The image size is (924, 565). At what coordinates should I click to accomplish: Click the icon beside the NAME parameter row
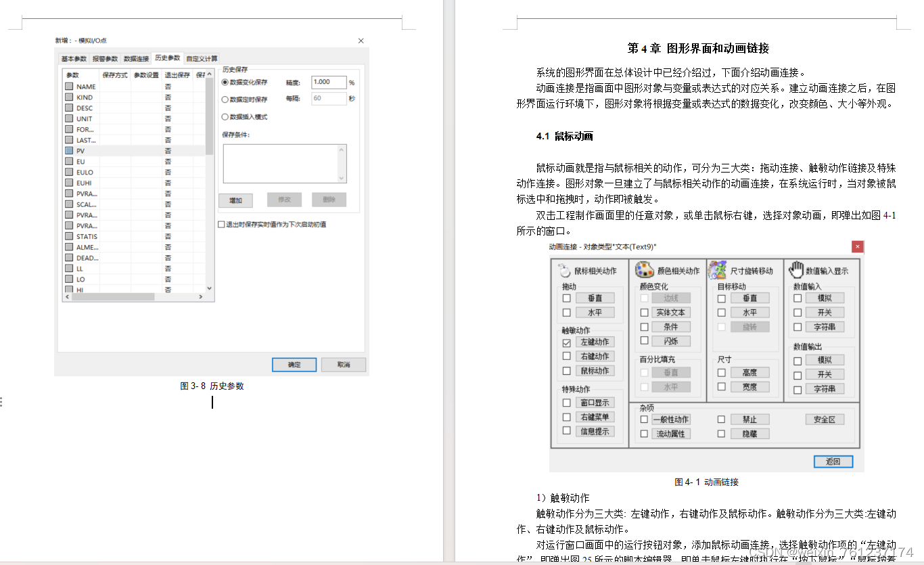[69, 87]
